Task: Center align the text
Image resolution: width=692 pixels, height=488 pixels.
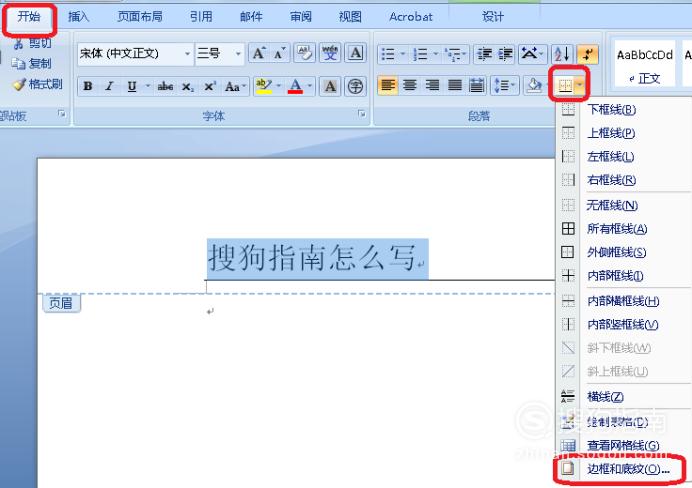Action: pyautogui.click(x=410, y=85)
